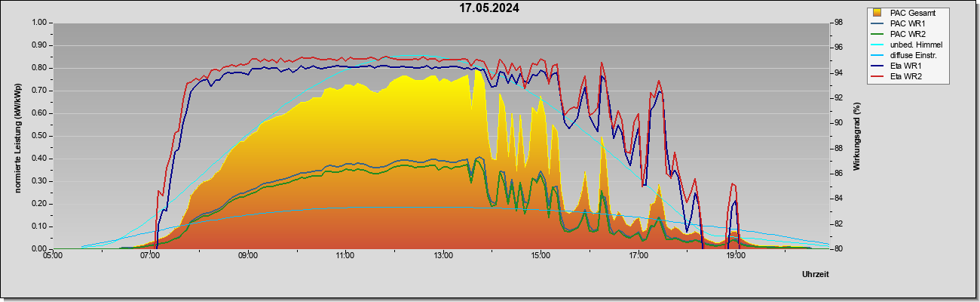The width and height of the screenshot is (980, 302).
Task: Click the PAC Gesamt legend color swatch
Action: point(877,13)
